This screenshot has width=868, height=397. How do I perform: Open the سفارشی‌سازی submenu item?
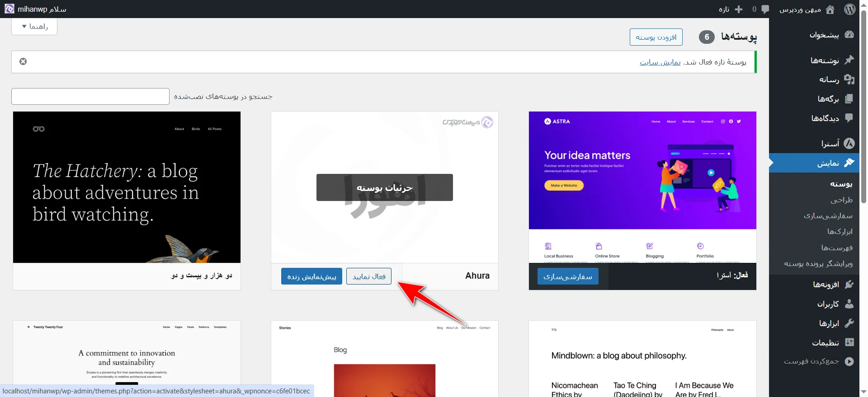[828, 216]
